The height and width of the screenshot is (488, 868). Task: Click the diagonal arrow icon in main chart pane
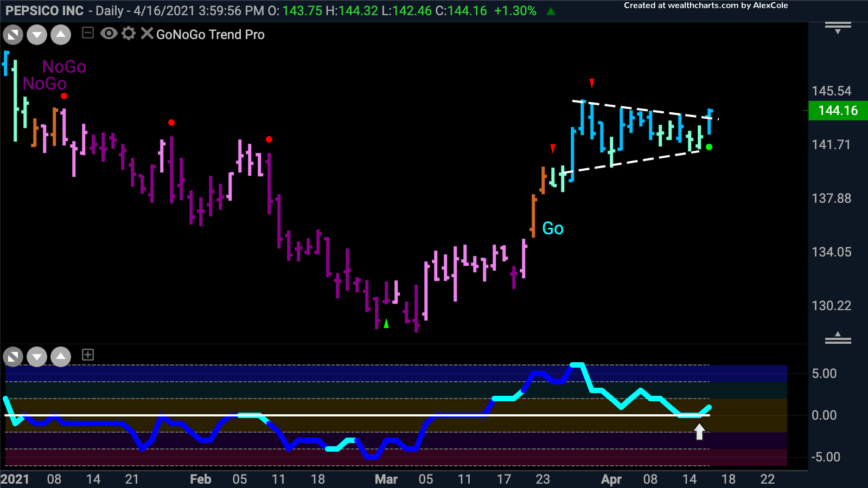[x=13, y=36]
